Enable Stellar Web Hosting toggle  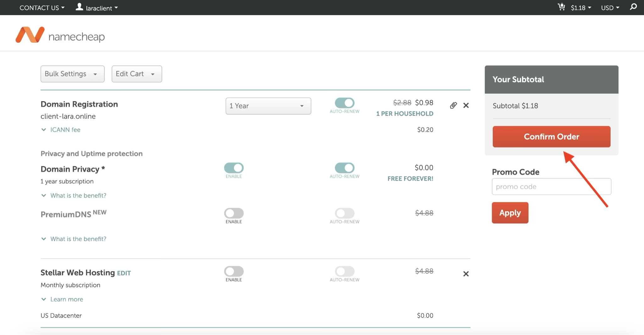tap(234, 271)
